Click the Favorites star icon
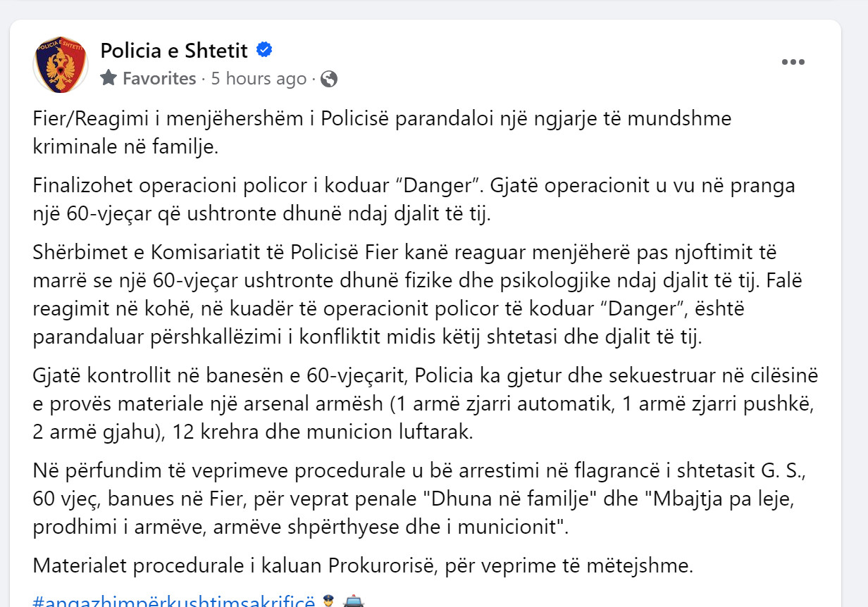The width and height of the screenshot is (868, 607). click(x=108, y=78)
